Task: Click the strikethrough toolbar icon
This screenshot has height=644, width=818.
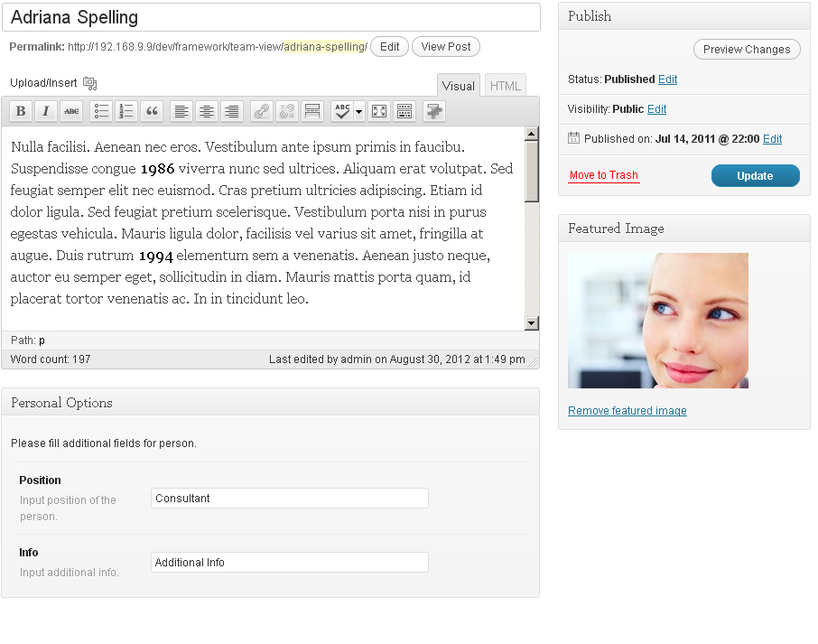Action: click(x=71, y=111)
